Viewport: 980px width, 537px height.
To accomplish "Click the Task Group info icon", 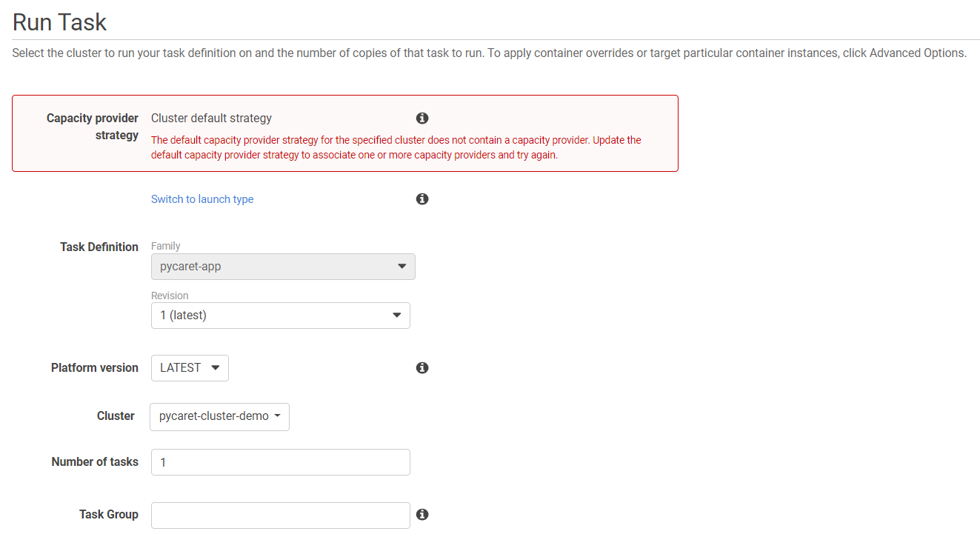I will (x=422, y=515).
